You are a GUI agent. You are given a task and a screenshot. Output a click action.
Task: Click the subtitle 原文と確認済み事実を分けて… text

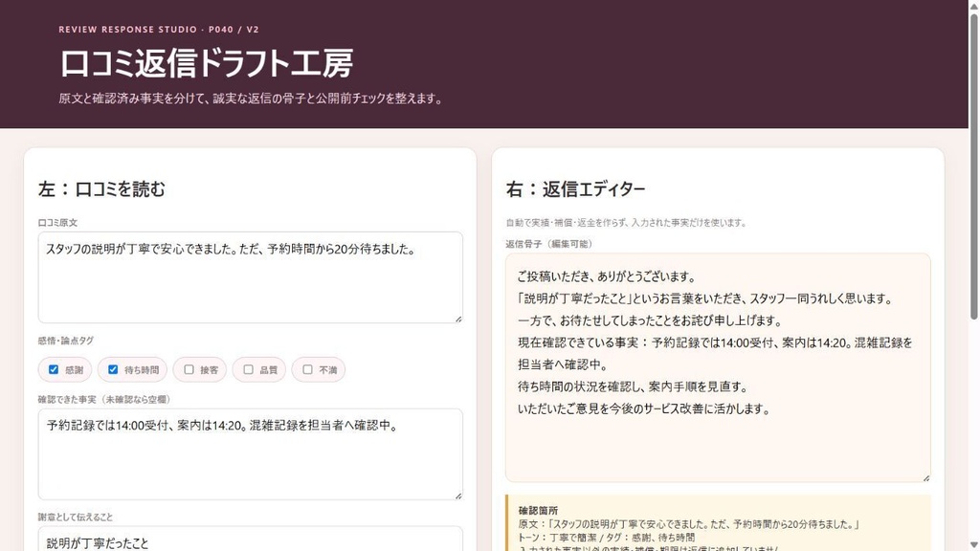click(251, 99)
